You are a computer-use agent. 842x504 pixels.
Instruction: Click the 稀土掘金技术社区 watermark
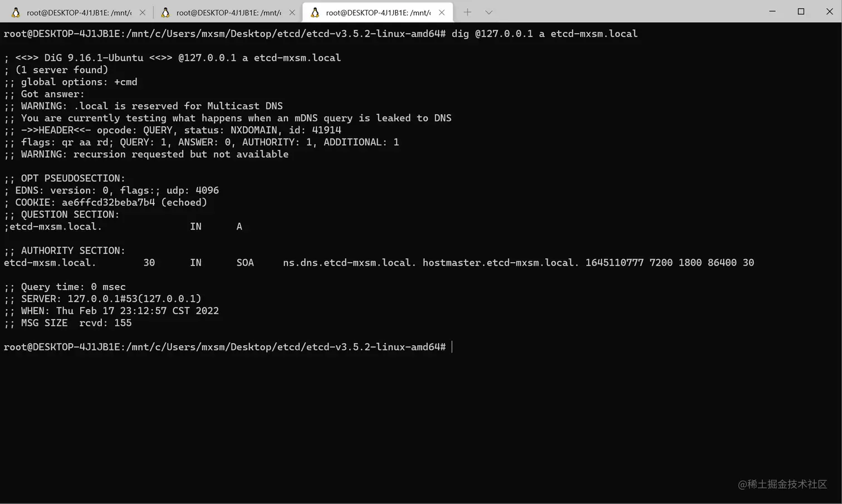pos(782,485)
